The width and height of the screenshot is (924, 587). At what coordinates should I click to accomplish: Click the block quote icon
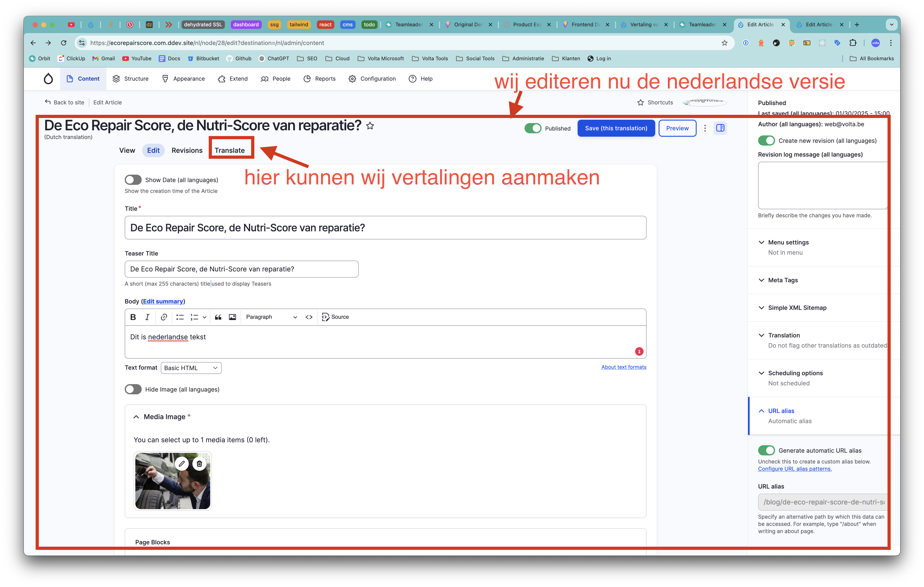(218, 317)
